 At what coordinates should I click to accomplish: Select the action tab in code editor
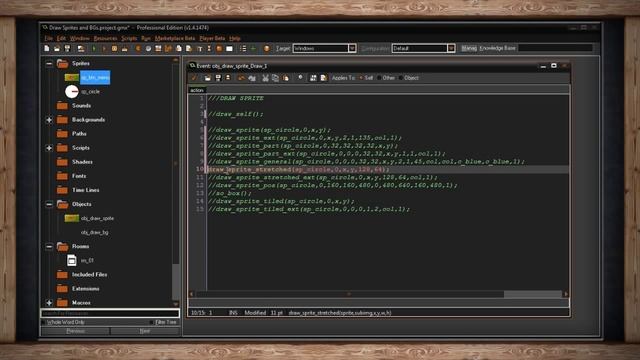[x=197, y=90]
